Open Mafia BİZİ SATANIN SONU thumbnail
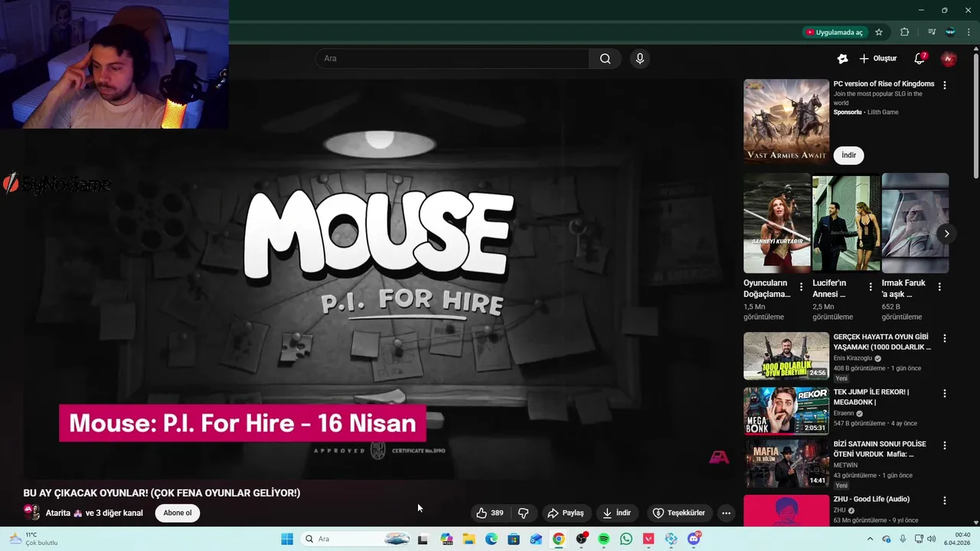 coord(786,463)
